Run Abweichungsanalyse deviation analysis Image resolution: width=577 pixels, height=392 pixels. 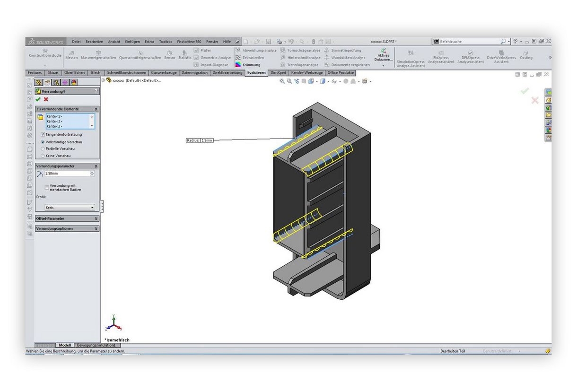256,50
